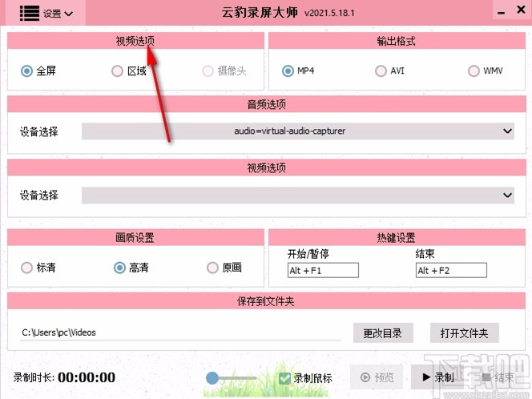Click the top-left 视频选项 section header
The width and height of the screenshot is (532, 399).
coord(135,41)
